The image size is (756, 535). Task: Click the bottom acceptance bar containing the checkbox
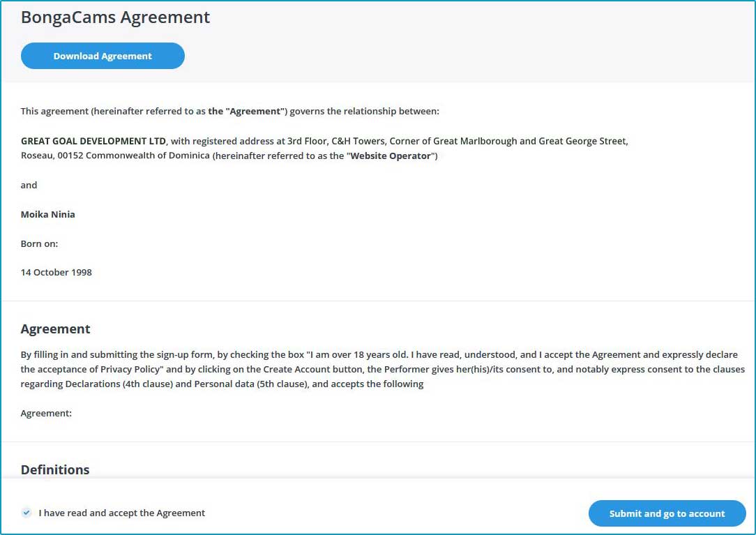coord(378,513)
